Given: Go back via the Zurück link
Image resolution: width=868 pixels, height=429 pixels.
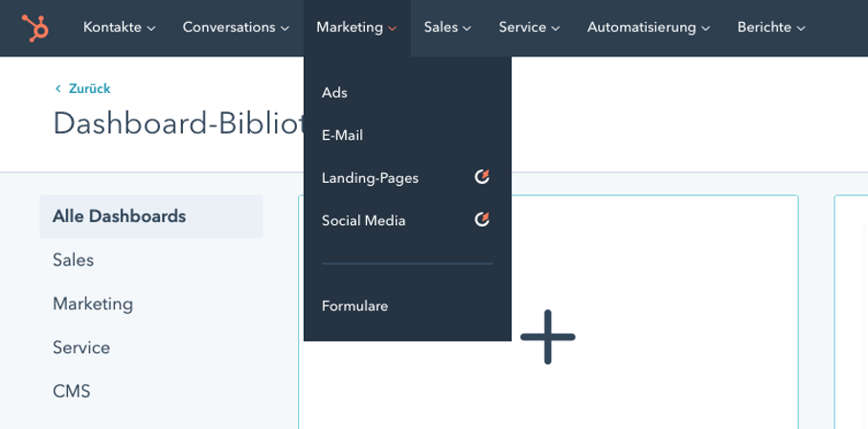Looking at the screenshot, I should tap(89, 88).
